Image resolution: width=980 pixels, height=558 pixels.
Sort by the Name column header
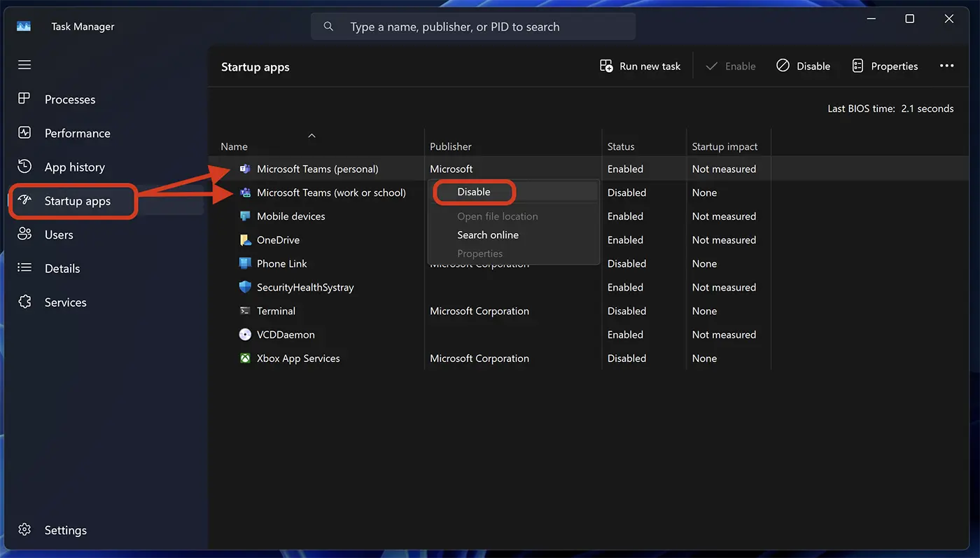234,146
